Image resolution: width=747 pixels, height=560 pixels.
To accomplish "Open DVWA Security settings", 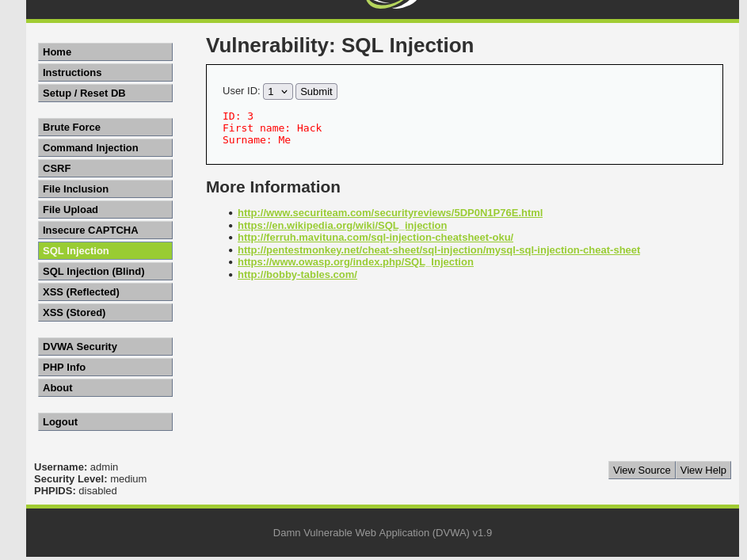I will 105,347.
